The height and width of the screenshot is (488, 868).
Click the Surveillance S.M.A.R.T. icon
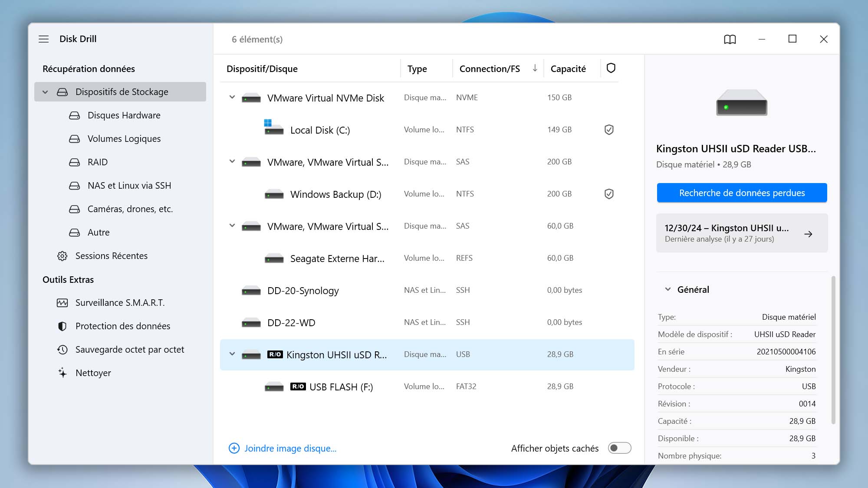click(61, 302)
